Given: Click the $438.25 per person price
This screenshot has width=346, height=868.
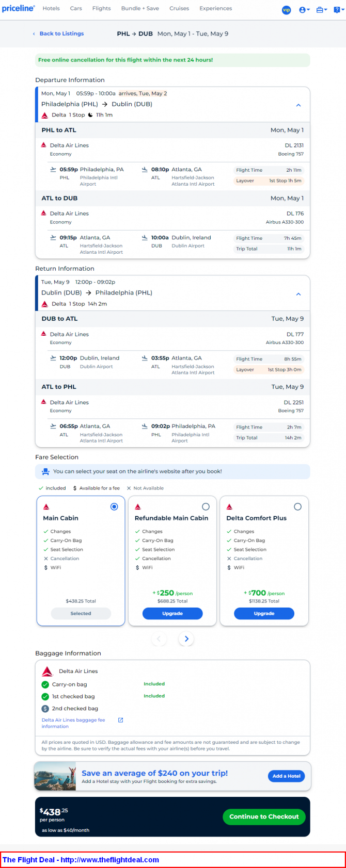Looking at the screenshot, I should pyautogui.click(x=54, y=812).
